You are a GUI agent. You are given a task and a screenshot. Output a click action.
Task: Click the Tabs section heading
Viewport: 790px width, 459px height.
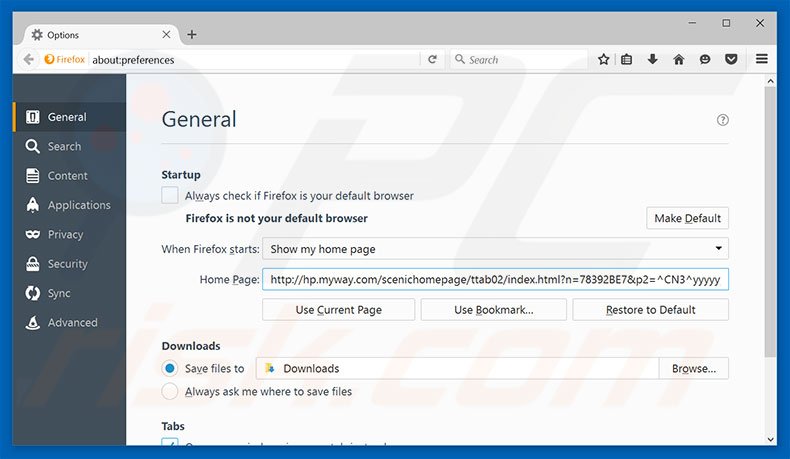coord(173,426)
